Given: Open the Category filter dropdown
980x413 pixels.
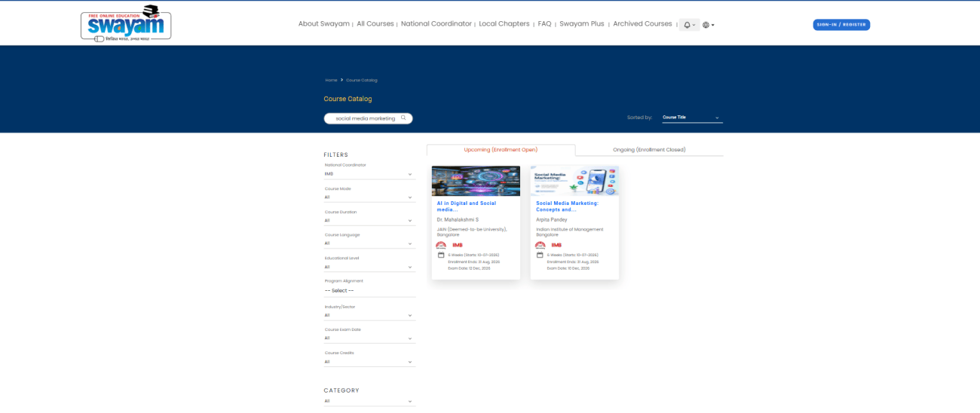Looking at the screenshot, I should click(369, 401).
